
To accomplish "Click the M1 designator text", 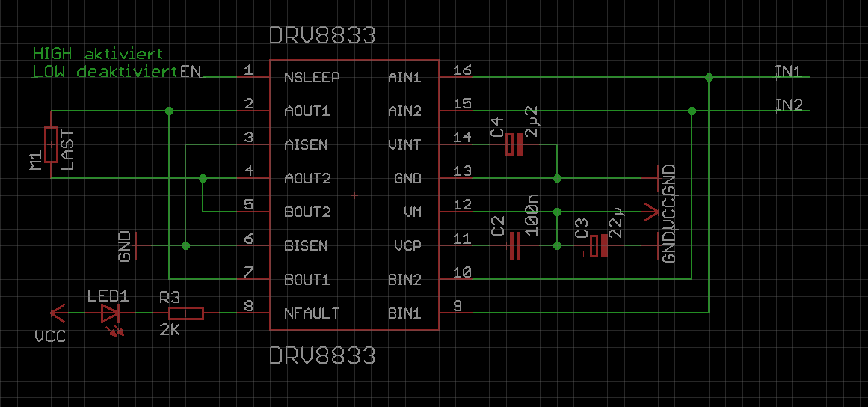I will 35,161.
